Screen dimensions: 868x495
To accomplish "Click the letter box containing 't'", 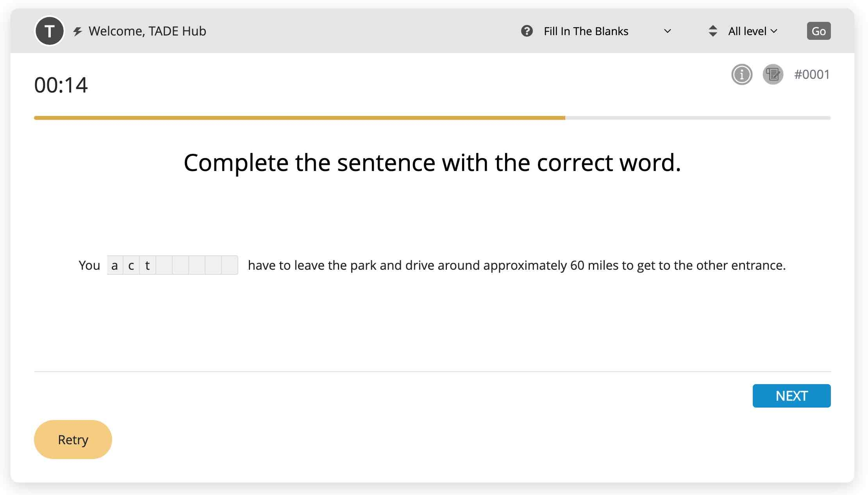I will [147, 265].
